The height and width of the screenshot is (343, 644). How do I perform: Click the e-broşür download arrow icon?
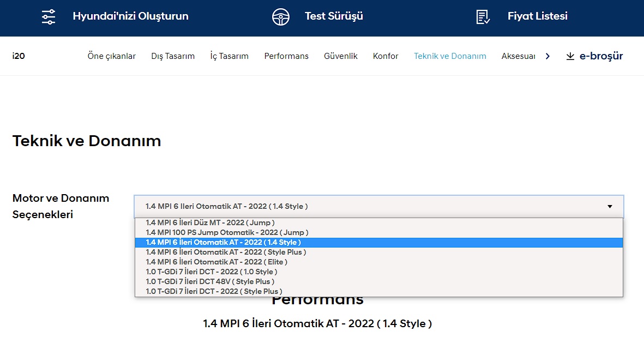[x=570, y=56]
